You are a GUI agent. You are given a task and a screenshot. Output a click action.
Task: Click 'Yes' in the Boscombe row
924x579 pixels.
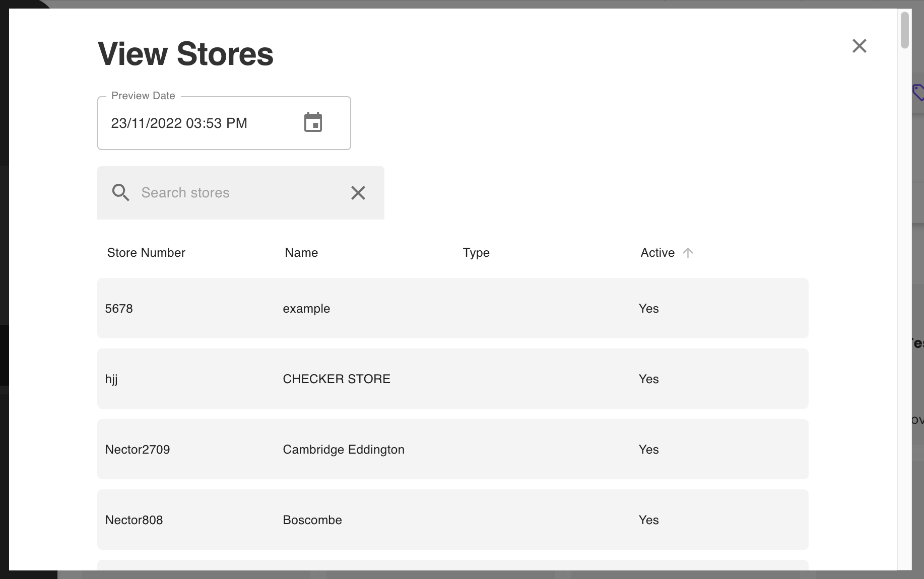[x=648, y=520]
